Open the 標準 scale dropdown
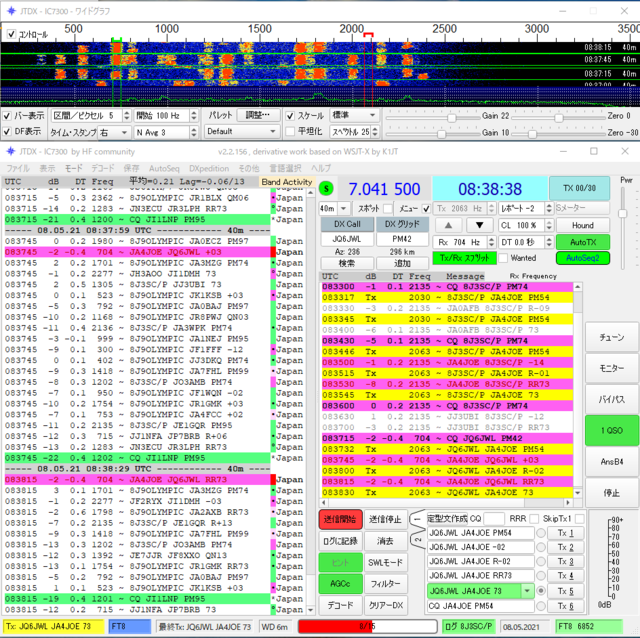Screen dimensions: 640x638 (354, 116)
